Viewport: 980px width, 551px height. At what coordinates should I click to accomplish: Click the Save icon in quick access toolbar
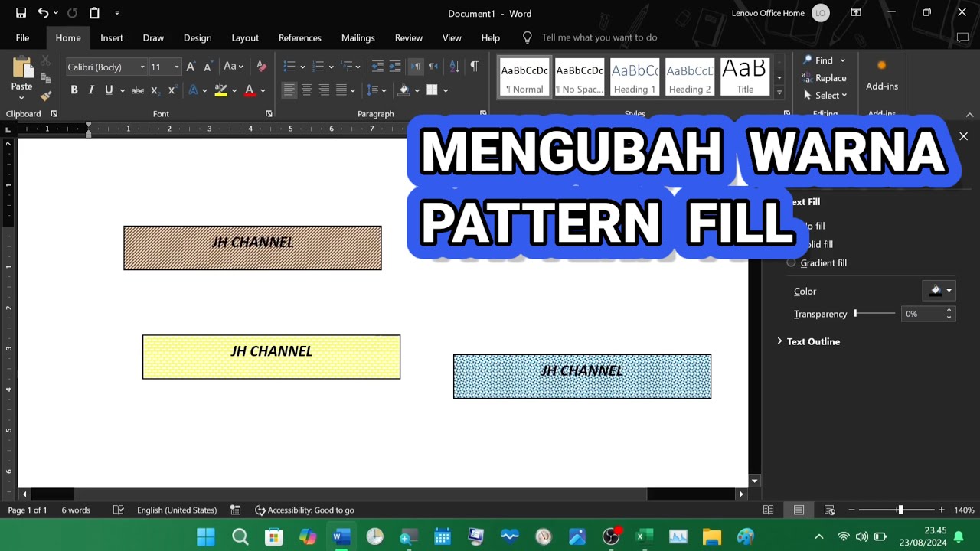point(21,13)
